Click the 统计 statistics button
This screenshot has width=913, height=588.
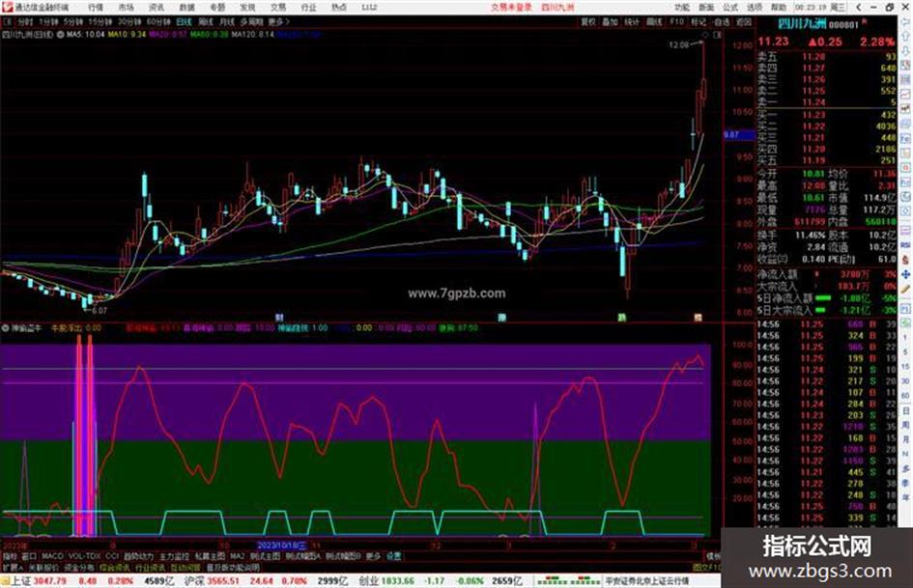(632, 22)
